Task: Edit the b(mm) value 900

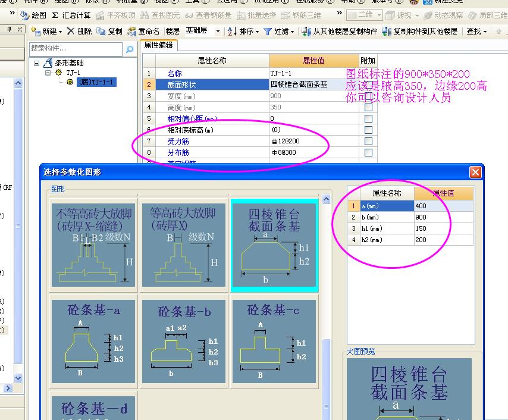Action: pyautogui.click(x=444, y=217)
